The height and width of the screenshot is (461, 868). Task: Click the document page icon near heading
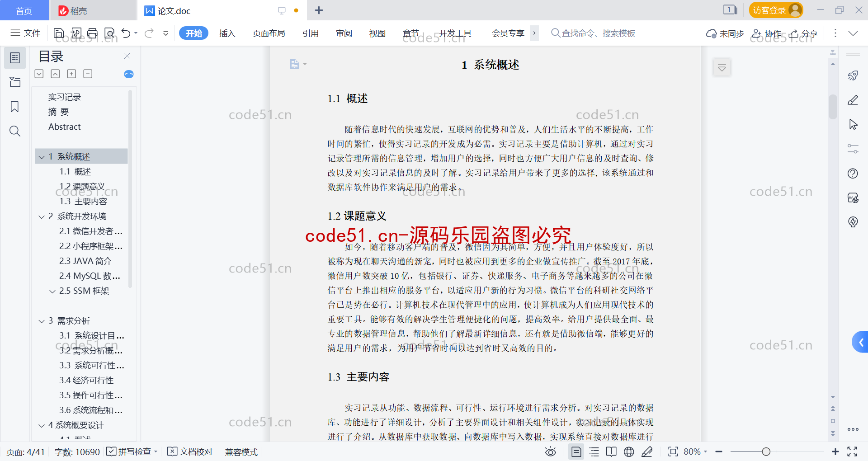coord(295,64)
